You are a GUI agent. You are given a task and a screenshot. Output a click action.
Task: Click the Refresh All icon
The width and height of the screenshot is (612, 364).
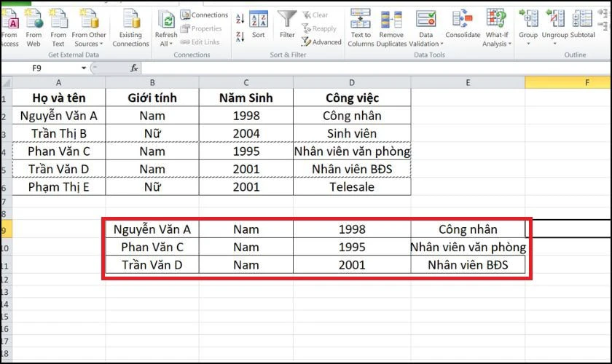[x=166, y=20]
